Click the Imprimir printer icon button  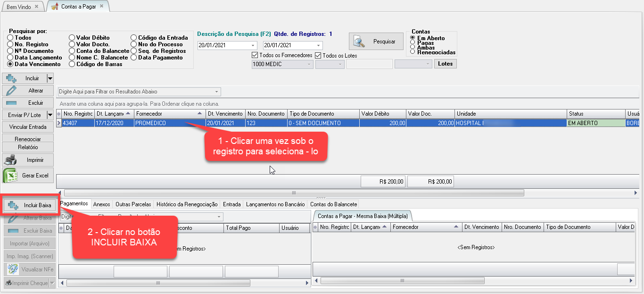(28, 160)
